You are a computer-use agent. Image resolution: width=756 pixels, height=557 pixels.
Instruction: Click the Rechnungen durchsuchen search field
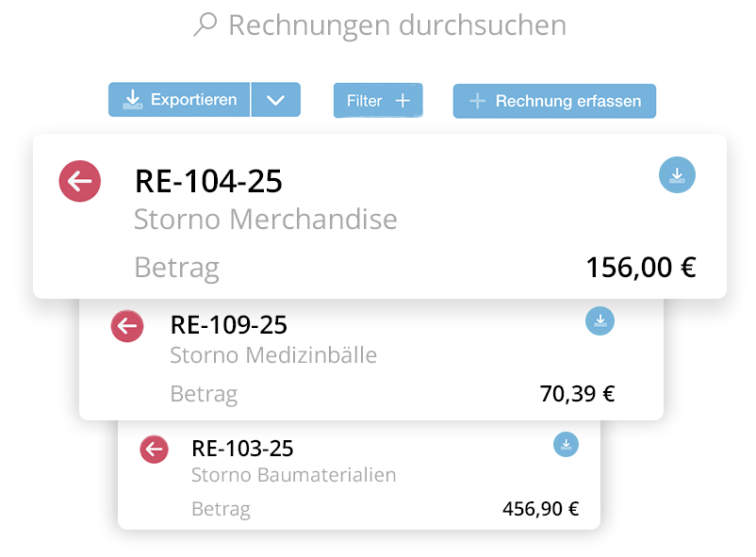396,25
